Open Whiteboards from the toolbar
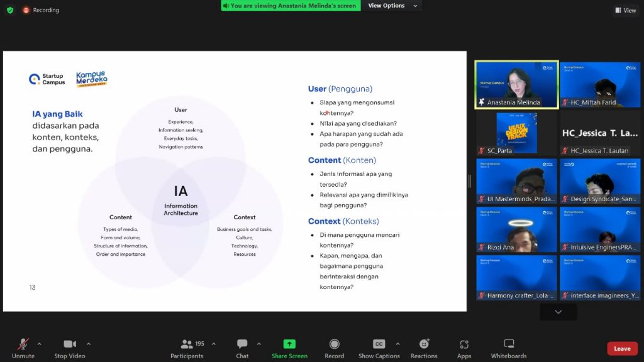 (509, 344)
